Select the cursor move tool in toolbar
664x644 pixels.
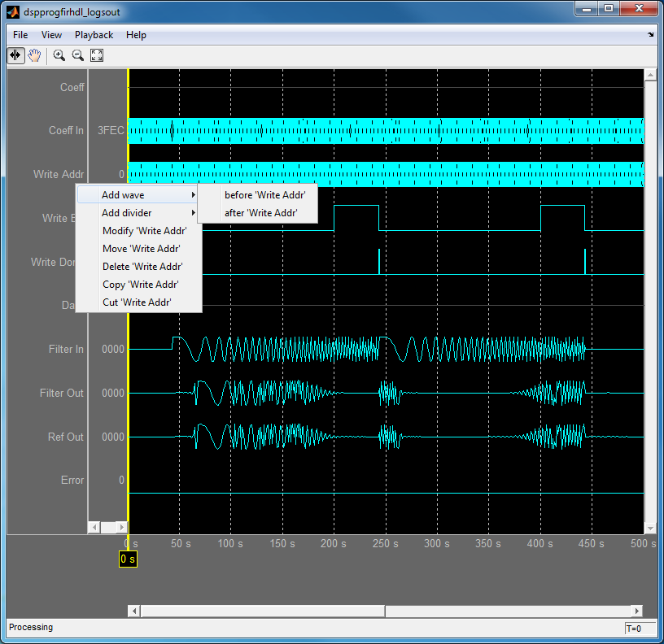coord(15,55)
